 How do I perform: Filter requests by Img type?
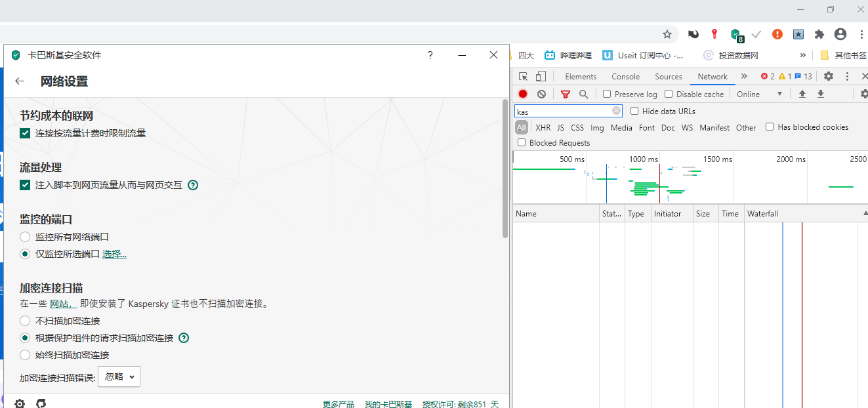click(x=597, y=127)
